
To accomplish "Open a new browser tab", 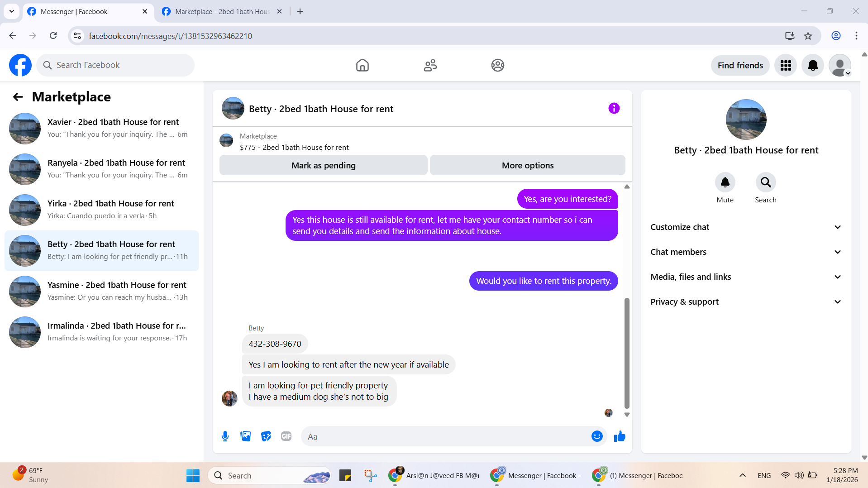I will point(300,12).
